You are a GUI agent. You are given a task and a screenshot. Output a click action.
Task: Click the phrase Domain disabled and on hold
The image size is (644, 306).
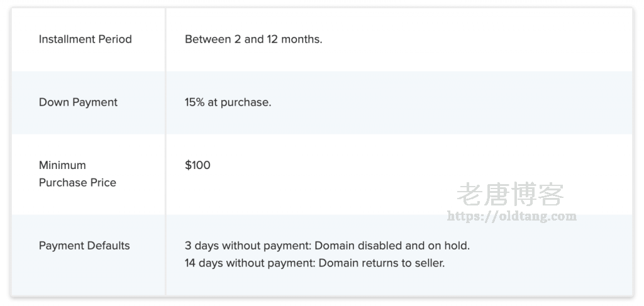[x=392, y=246]
